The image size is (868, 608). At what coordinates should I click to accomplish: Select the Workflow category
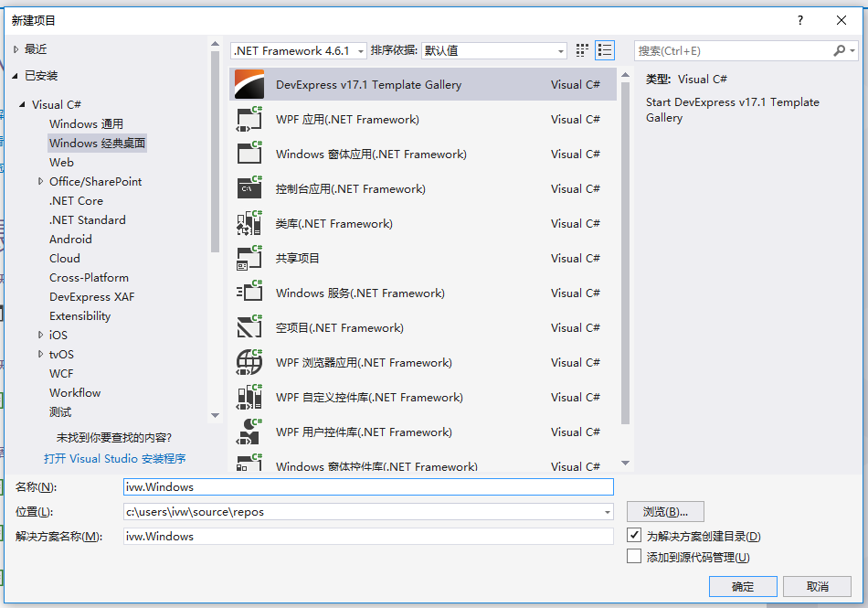[x=75, y=392]
